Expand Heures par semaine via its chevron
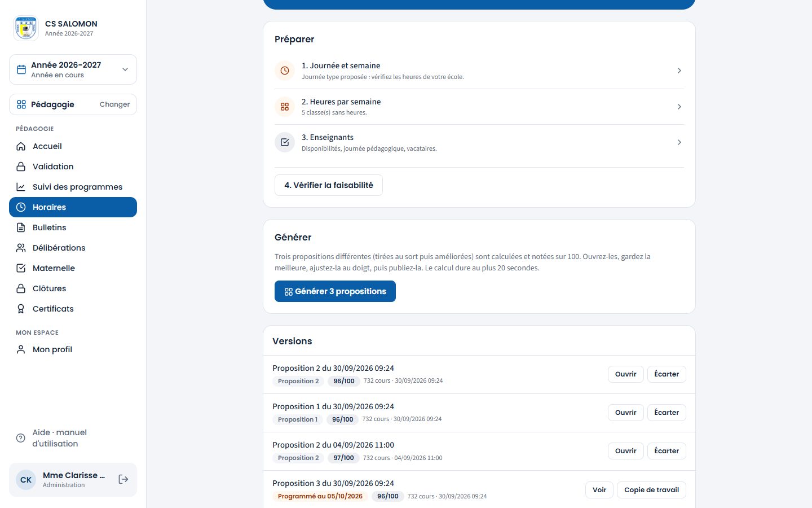The height and width of the screenshot is (508, 812). click(679, 107)
